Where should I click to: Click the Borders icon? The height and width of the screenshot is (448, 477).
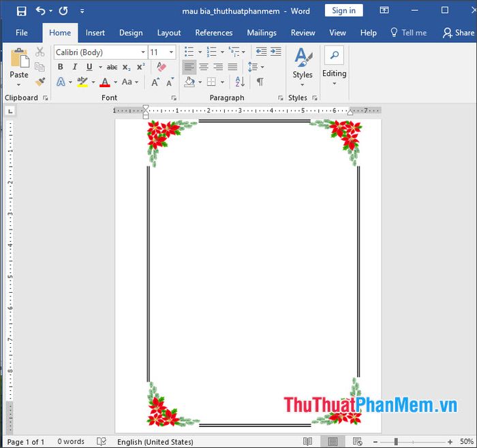coord(211,82)
